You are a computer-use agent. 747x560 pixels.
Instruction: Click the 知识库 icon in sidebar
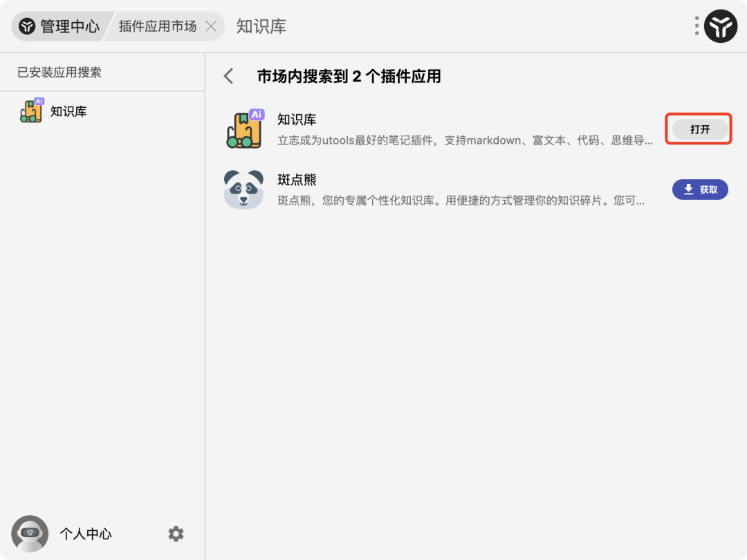tap(31, 111)
